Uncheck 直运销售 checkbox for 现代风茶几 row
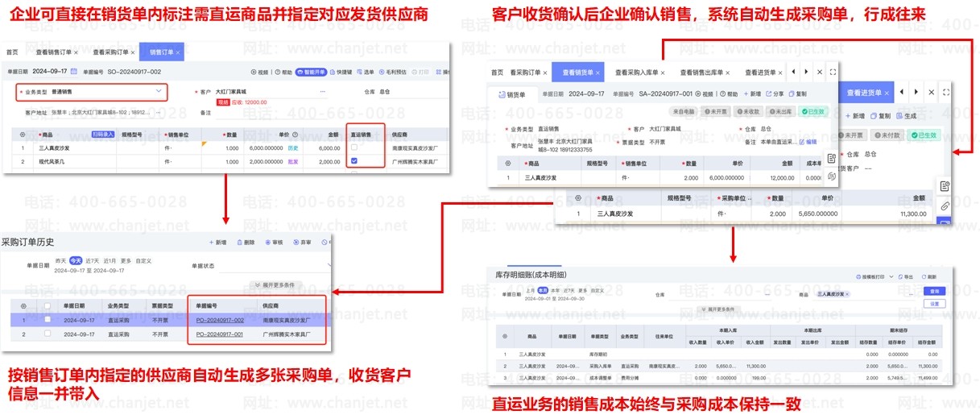This screenshot has height=419, width=980. tap(354, 160)
